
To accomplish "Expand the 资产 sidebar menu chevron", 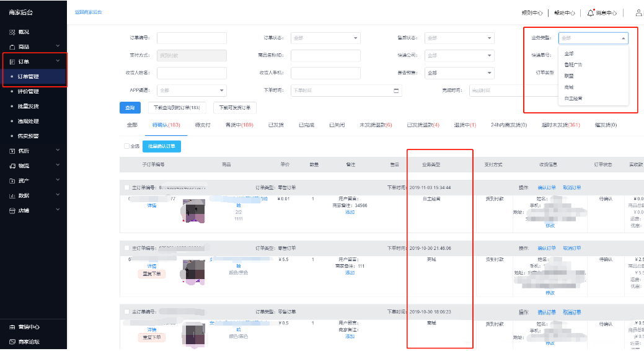I will coord(58,180).
